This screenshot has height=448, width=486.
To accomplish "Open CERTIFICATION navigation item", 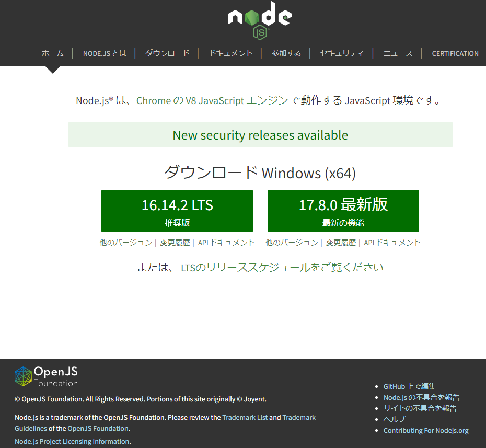I will [x=455, y=53].
